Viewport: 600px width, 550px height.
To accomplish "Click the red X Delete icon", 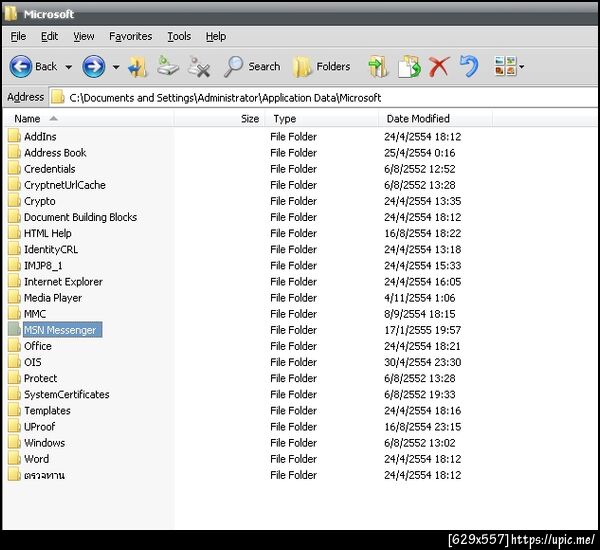I will tap(439, 67).
